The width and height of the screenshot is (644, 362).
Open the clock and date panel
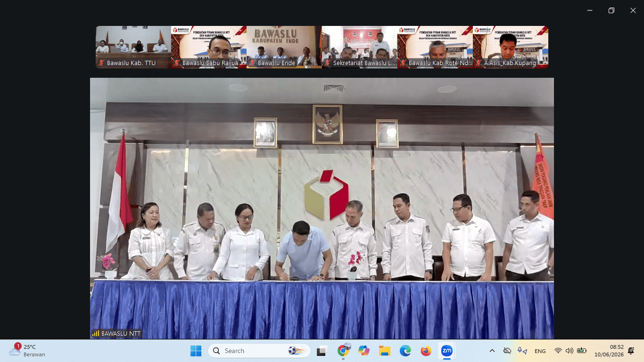coord(609,351)
